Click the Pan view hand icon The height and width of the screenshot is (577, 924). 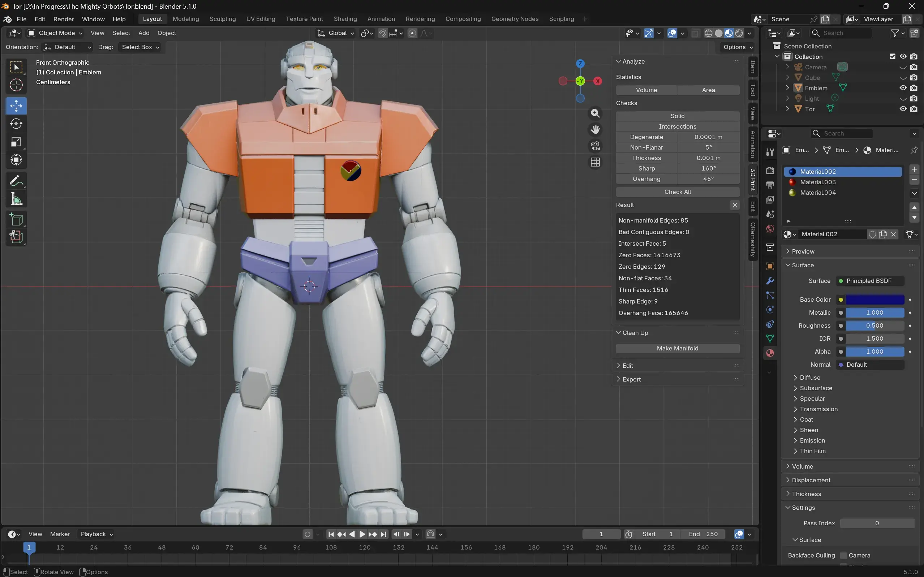click(595, 130)
